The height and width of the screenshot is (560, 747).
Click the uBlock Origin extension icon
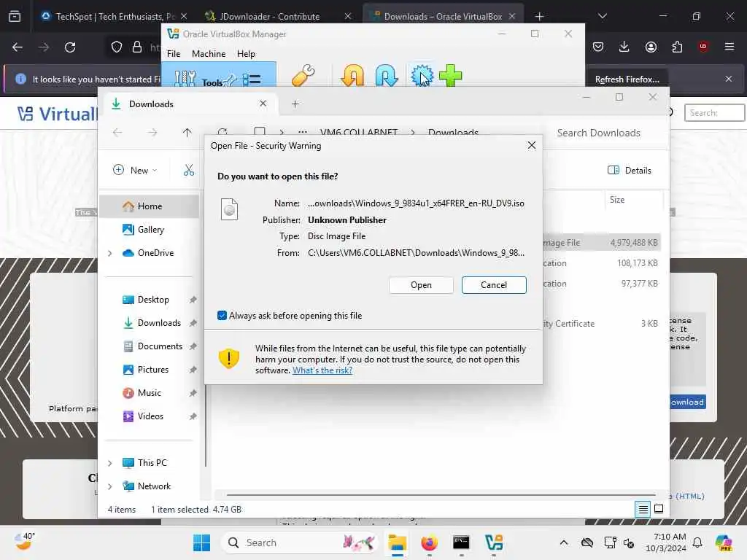(703, 47)
